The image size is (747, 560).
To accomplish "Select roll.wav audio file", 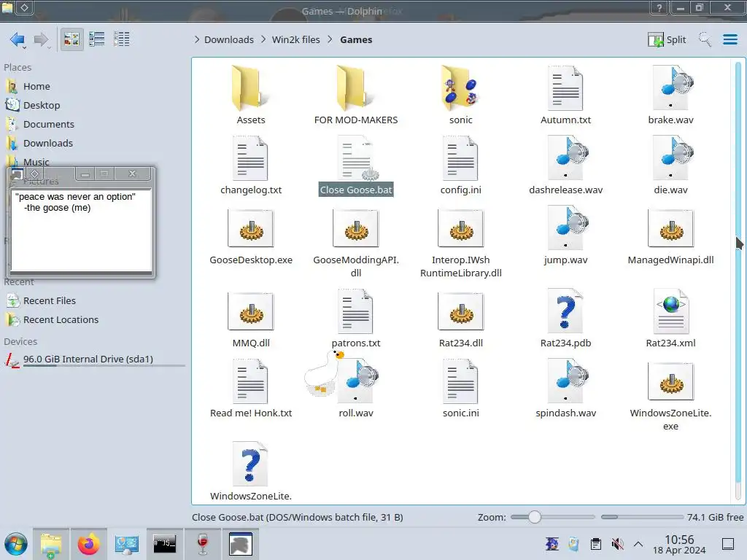I will click(356, 389).
